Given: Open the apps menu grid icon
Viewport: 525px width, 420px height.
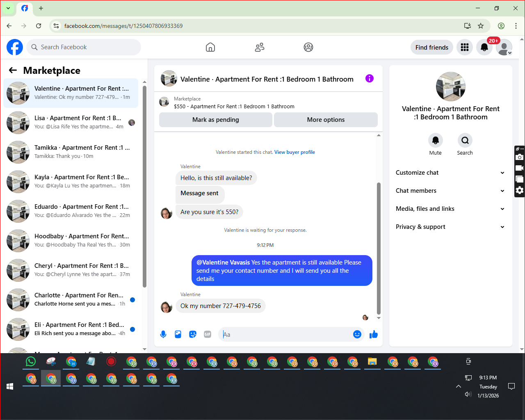Looking at the screenshot, I should (x=465, y=47).
